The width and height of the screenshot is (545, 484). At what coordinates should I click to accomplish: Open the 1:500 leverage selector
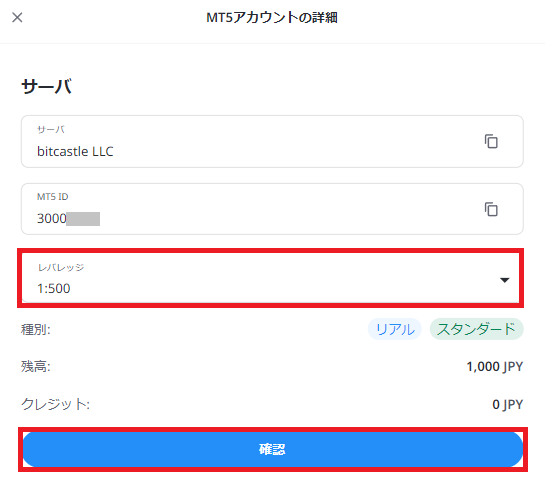(270, 278)
